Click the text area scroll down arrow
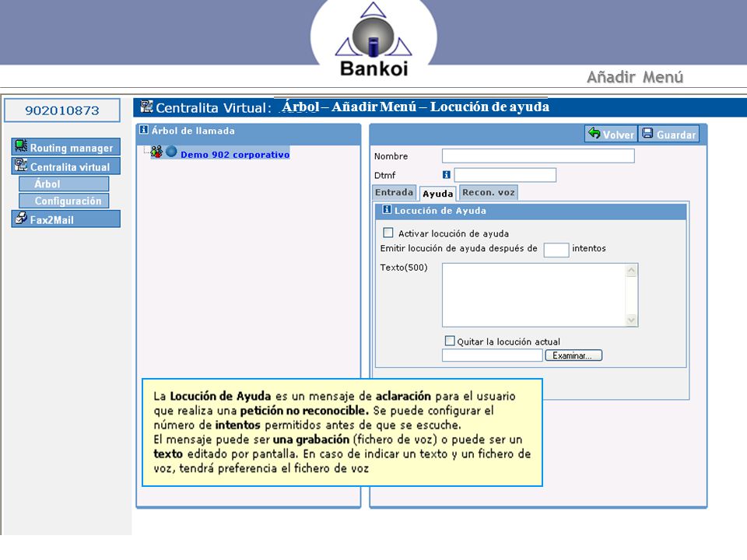 pyautogui.click(x=631, y=320)
